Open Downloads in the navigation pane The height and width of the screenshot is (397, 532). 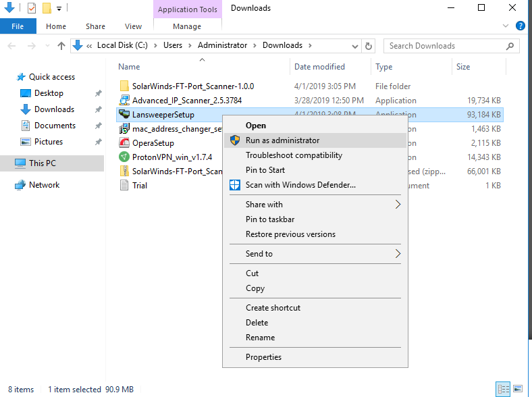[54, 109]
